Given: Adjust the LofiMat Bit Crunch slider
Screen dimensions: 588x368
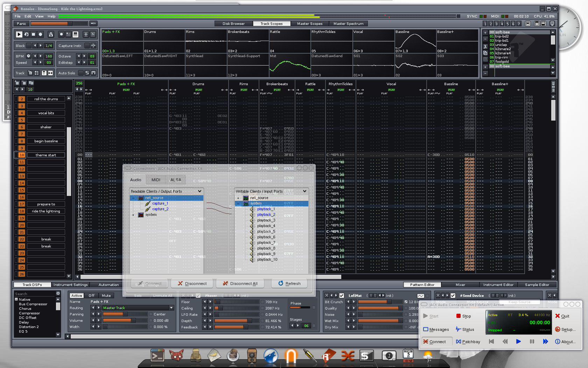Looking at the screenshot, I should [x=380, y=302].
